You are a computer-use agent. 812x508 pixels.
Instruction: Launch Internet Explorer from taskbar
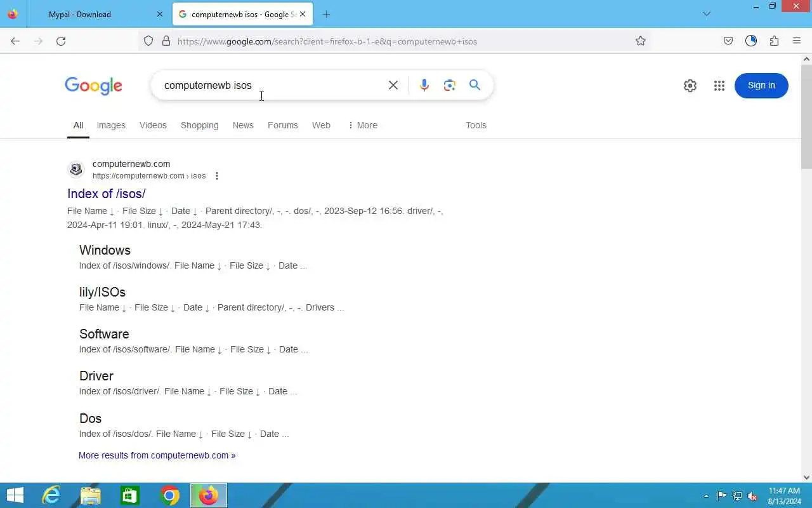coord(51,495)
